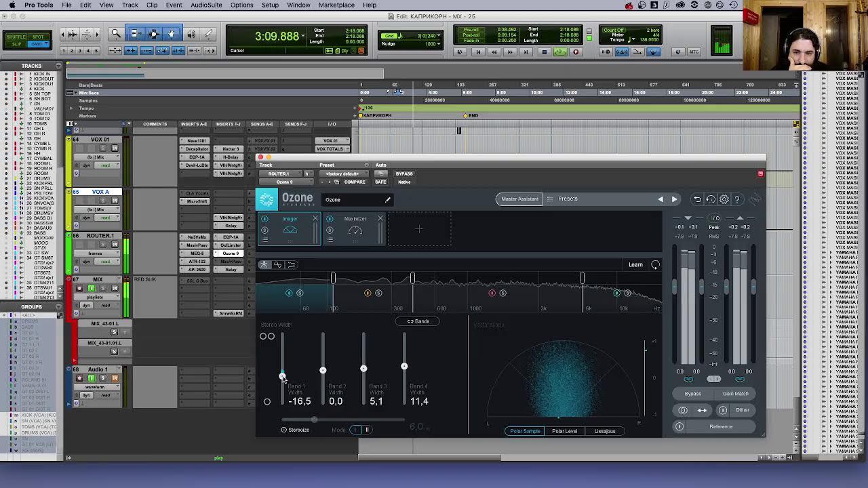
Task: Open the ROUTER.1 track selector dropdown
Action: pos(282,174)
